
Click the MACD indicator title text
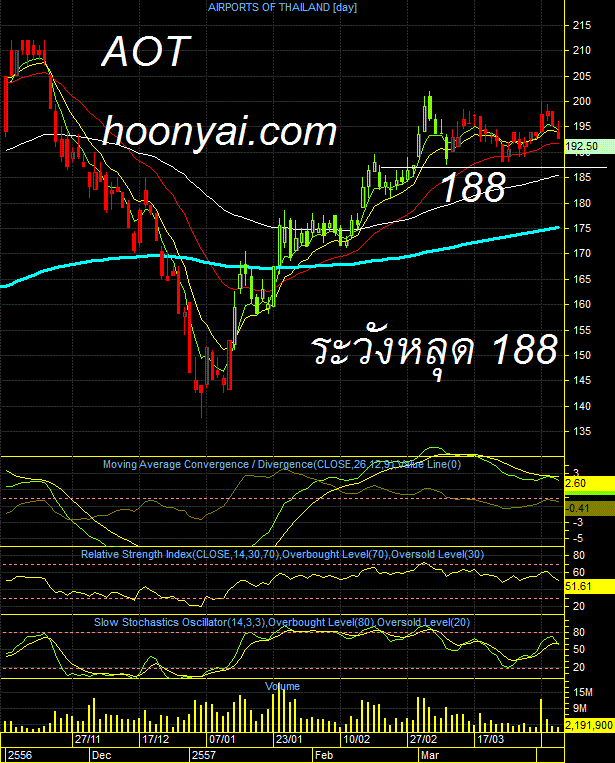point(282,464)
